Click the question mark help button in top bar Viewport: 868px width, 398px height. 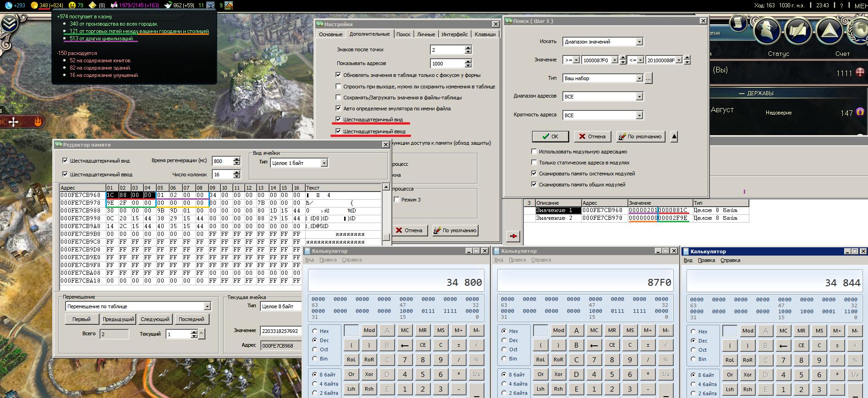[841, 5]
